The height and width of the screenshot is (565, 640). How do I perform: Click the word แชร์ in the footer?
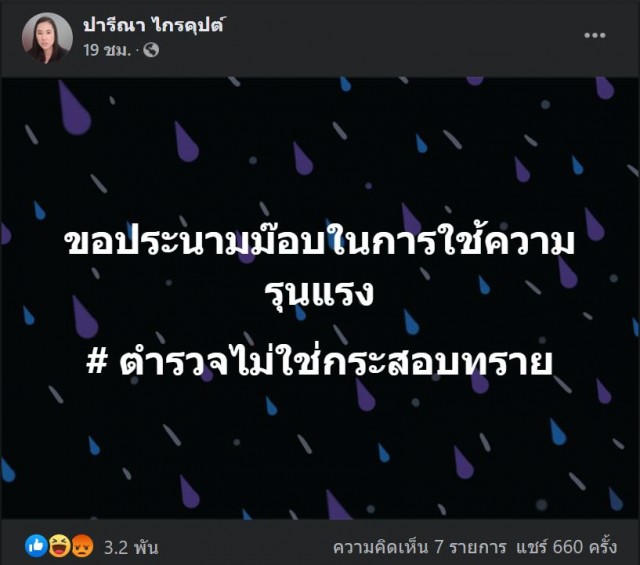point(531,547)
